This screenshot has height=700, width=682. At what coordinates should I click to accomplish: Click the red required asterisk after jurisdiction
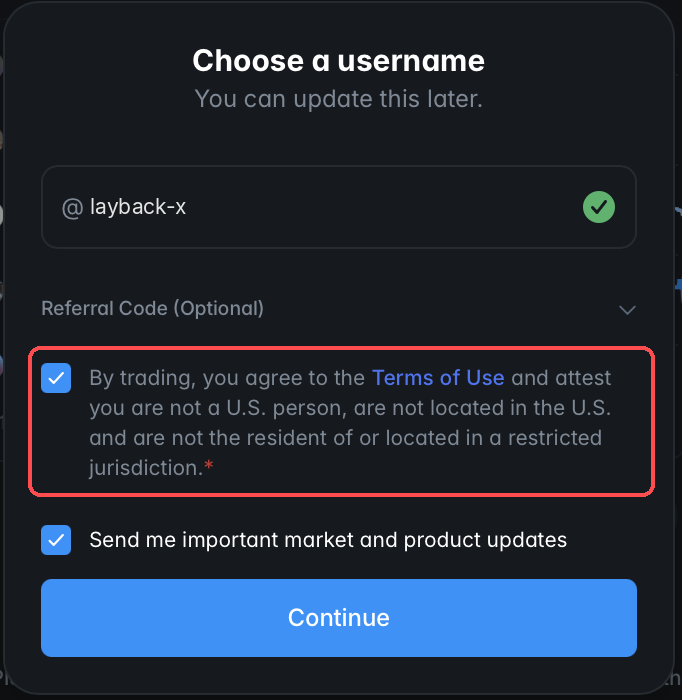coord(208,466)
